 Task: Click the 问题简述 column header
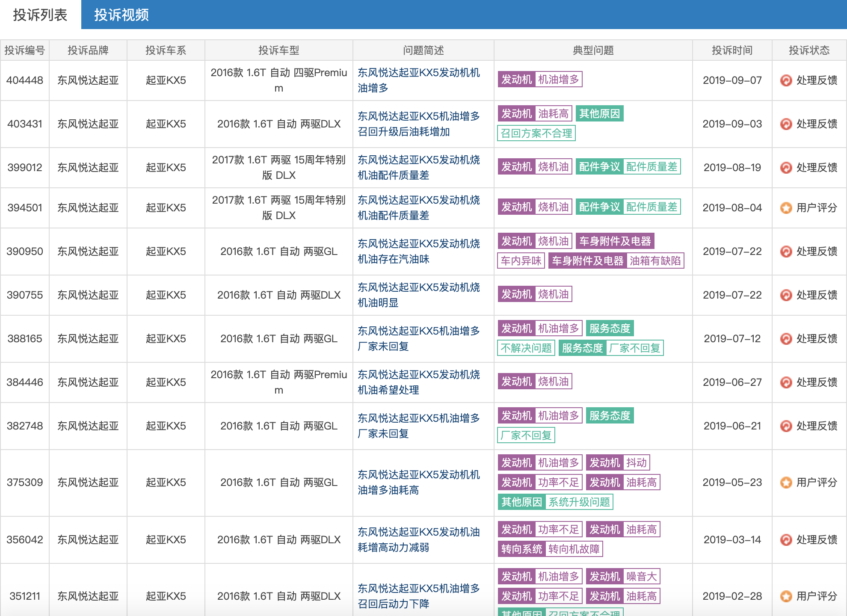[423, 50]
